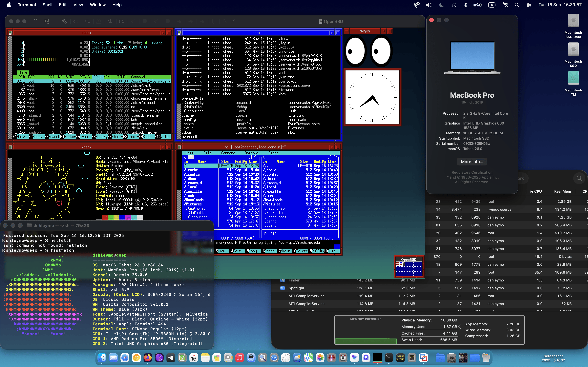Click the sound card speaker icon
The image size is (588, 367).
(x=110, y=21)
